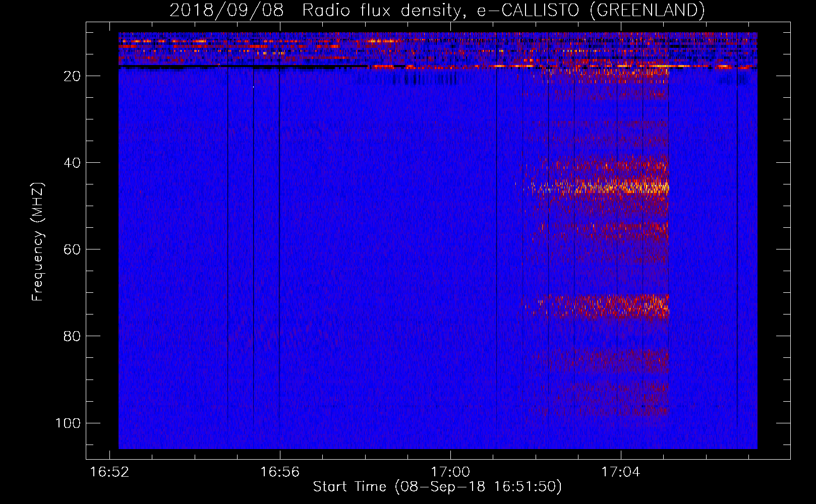816x504 pixels.
Task: Click the 40 MHz tick label
Action: click(73, 163)
